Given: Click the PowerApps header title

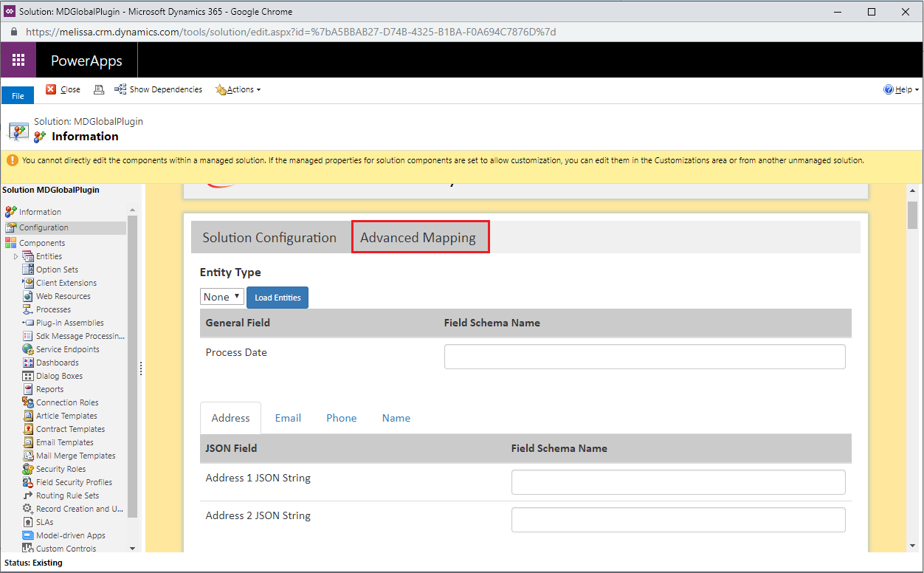Looking at the screenshot, I should point(86,61).
